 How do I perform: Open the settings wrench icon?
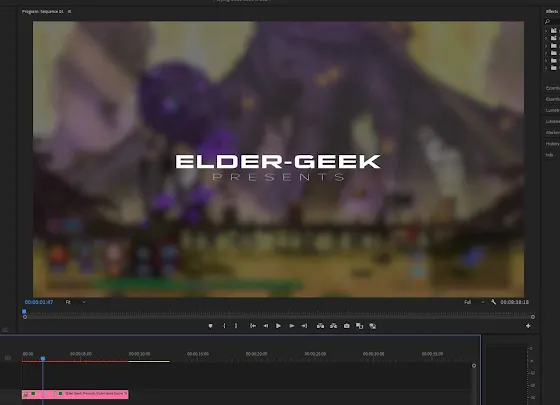[493, 302]
